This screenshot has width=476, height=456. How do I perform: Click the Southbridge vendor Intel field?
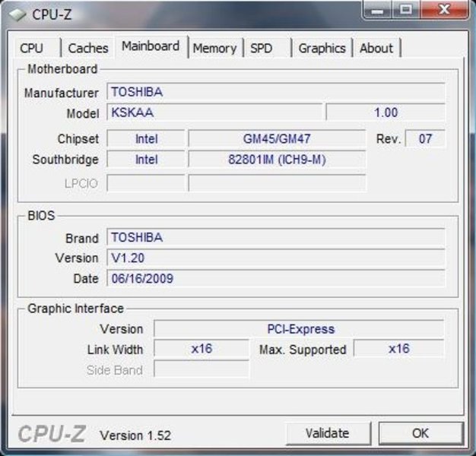coord(146,160)
